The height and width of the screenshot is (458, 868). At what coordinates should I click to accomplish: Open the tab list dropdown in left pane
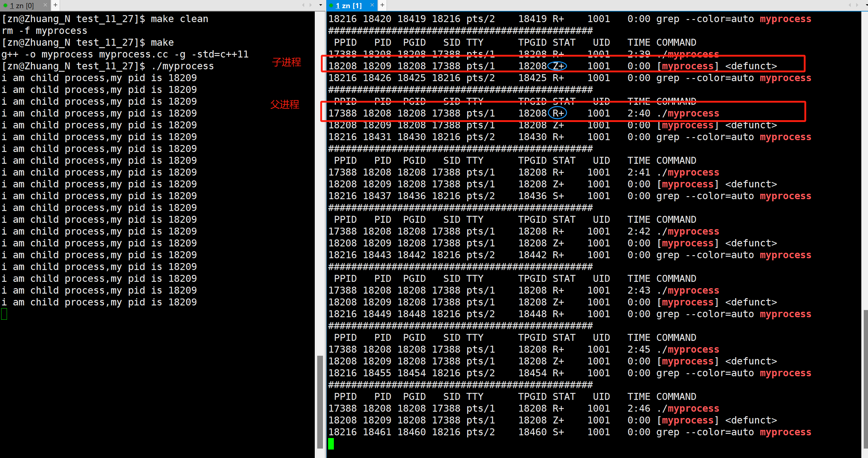(x=321, y=5)
